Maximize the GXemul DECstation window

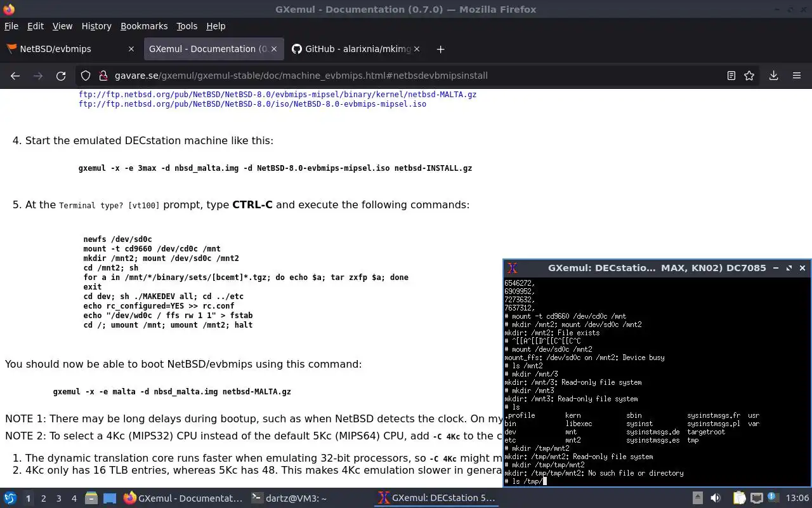pyautogui.click(x=789, y=268)
